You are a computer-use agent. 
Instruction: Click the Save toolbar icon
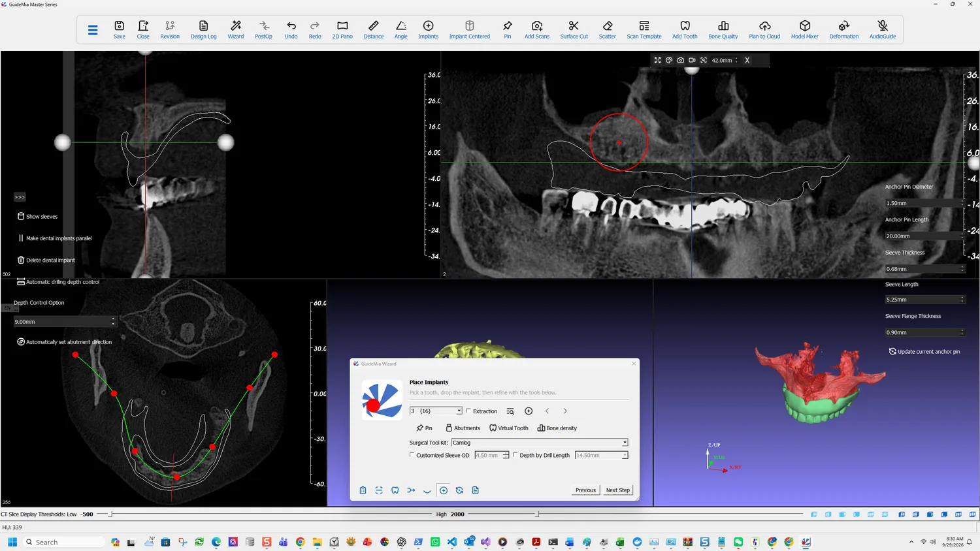(x=119, y=29)
